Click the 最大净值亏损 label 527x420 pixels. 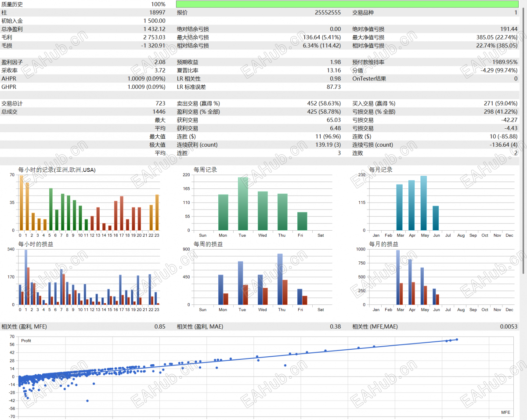[x=368, y=38]
